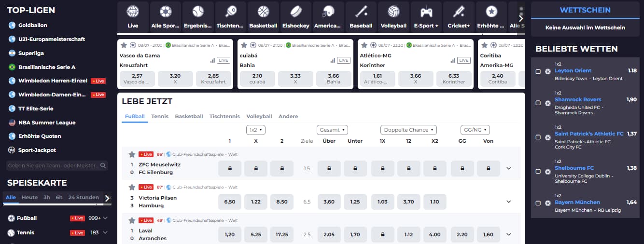Select the Cricket category icon

tap(459, 12)
